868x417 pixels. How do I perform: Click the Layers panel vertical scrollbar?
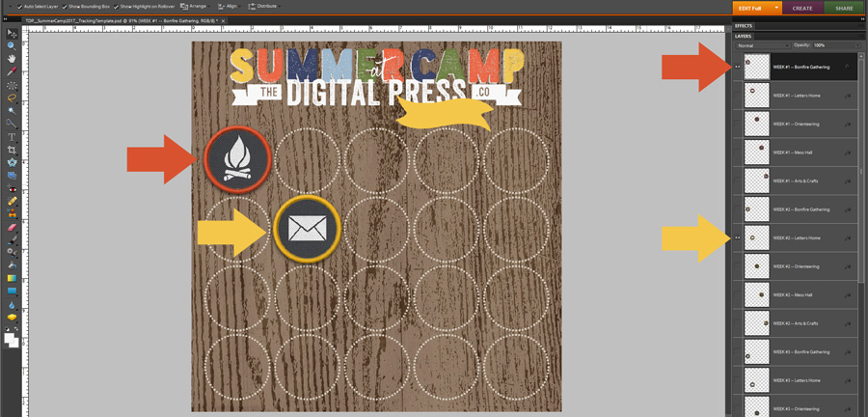coord(861,172)
